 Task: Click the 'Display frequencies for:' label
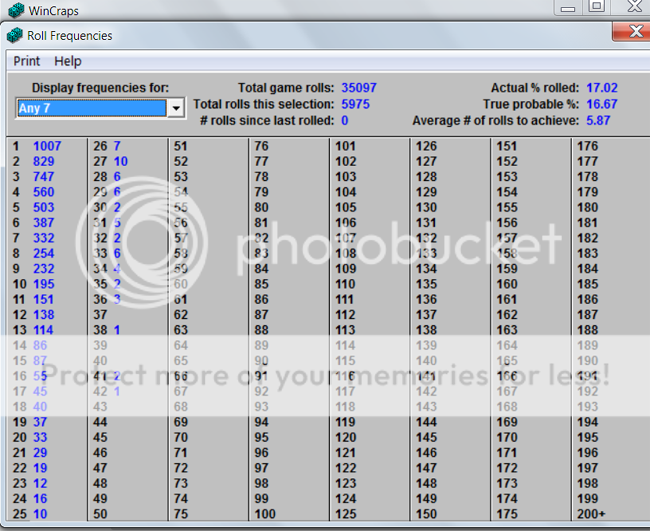point(100,88)
